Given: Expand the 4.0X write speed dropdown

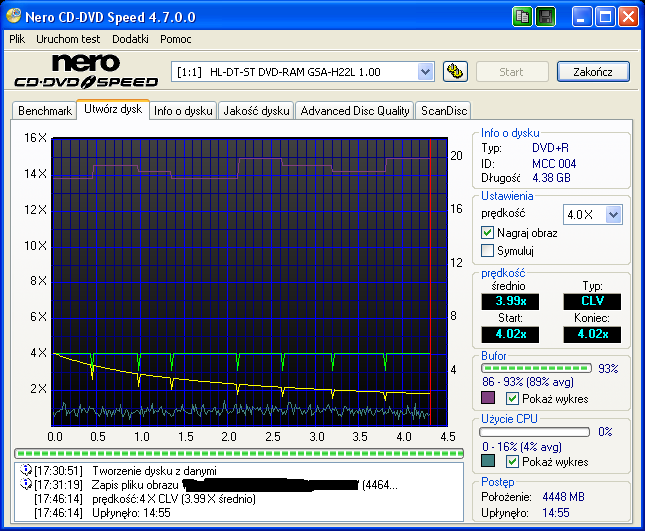Looking at the screenshot, I should (613, 214).
